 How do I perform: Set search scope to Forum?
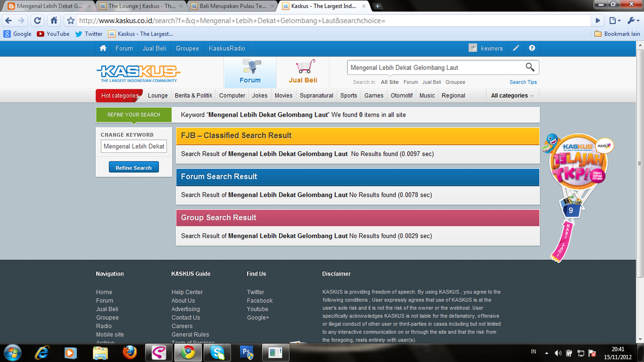(411, 82)
